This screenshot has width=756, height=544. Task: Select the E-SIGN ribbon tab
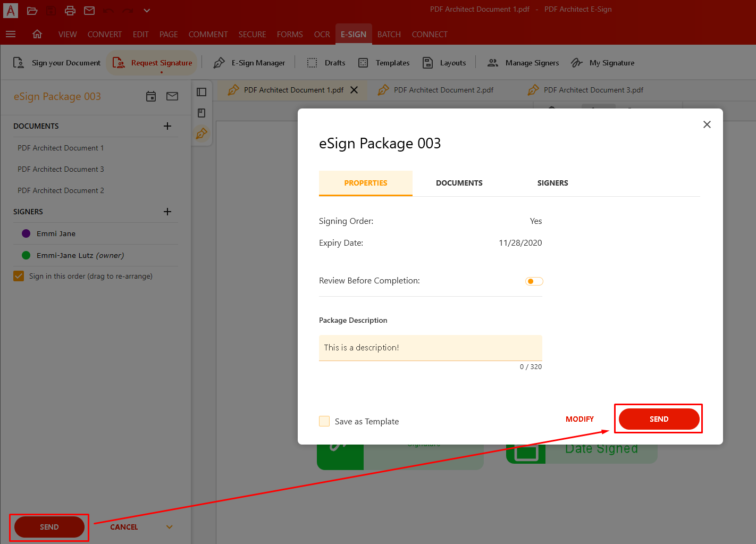[354, 34]
